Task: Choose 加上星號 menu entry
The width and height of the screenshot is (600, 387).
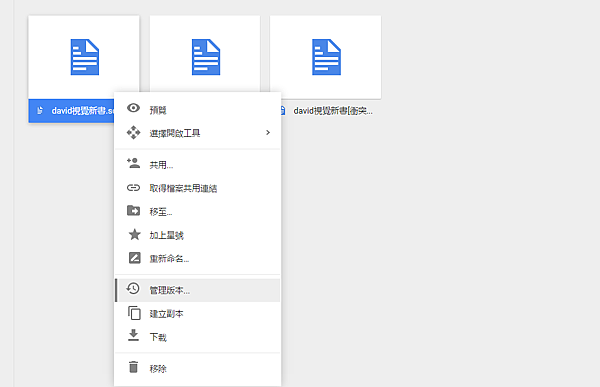Action: point(197,235)
